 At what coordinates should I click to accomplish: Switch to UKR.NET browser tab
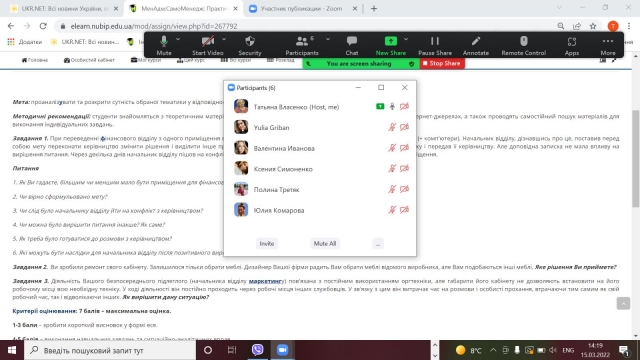point(64,9)
